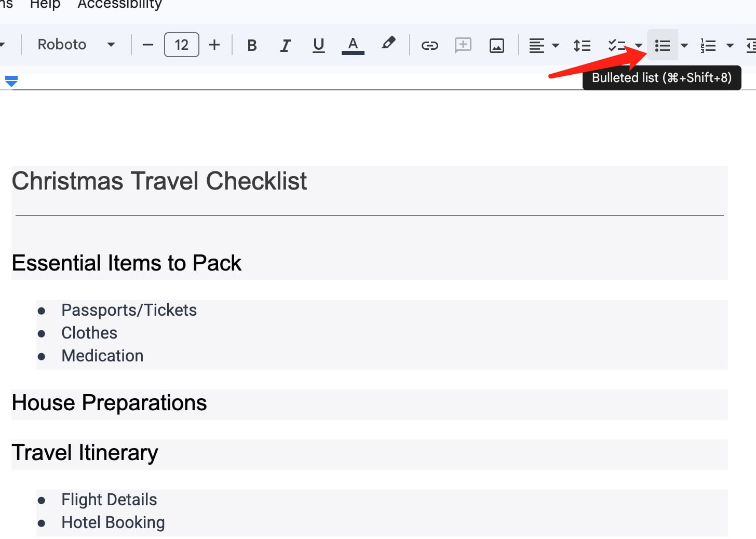Click the decrease indent icon
Screen dimensions: 756x539
(751, 45)
